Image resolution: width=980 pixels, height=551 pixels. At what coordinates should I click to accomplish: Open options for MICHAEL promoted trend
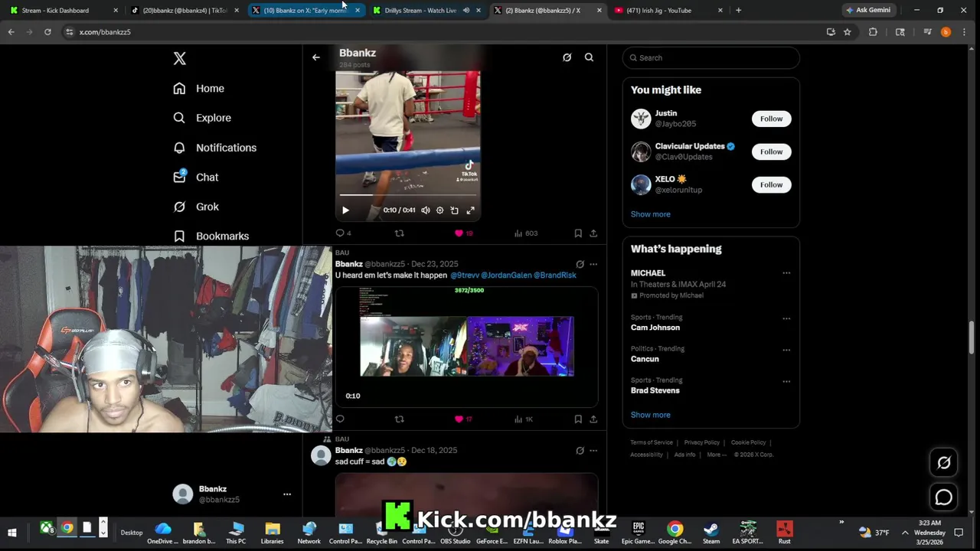pos(786,273)
